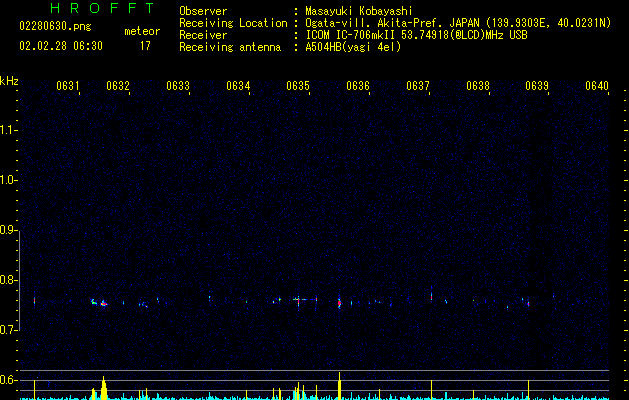Click time marker 0631
Viewport: 629px width, 400px height.
67,86
